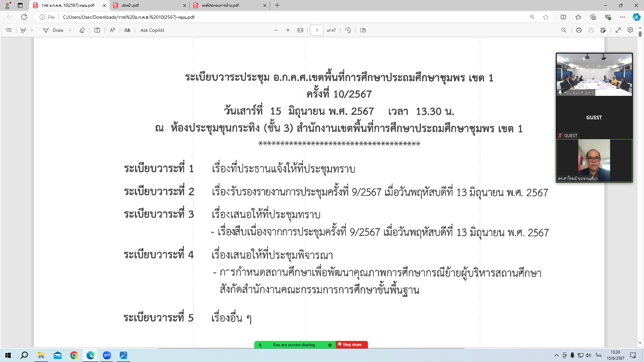
Task: Print the PDF document
Action: pyautogui.click(x=579, y=30)
